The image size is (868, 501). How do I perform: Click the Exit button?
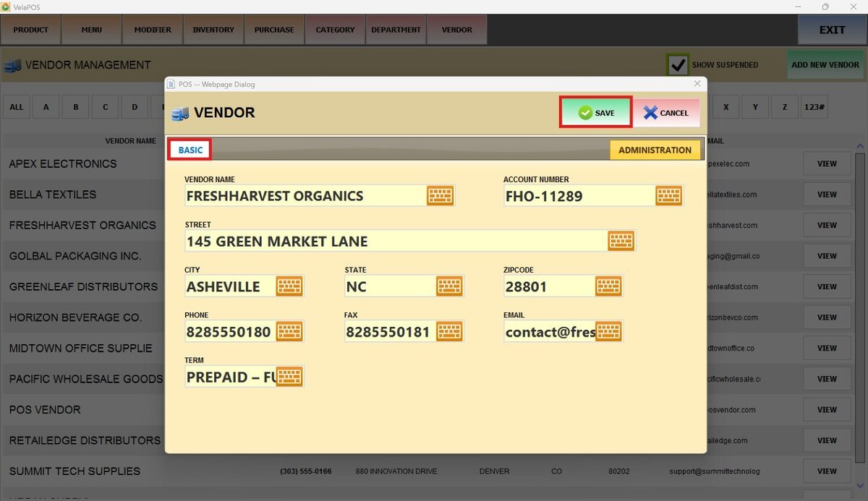click(832, 30)
